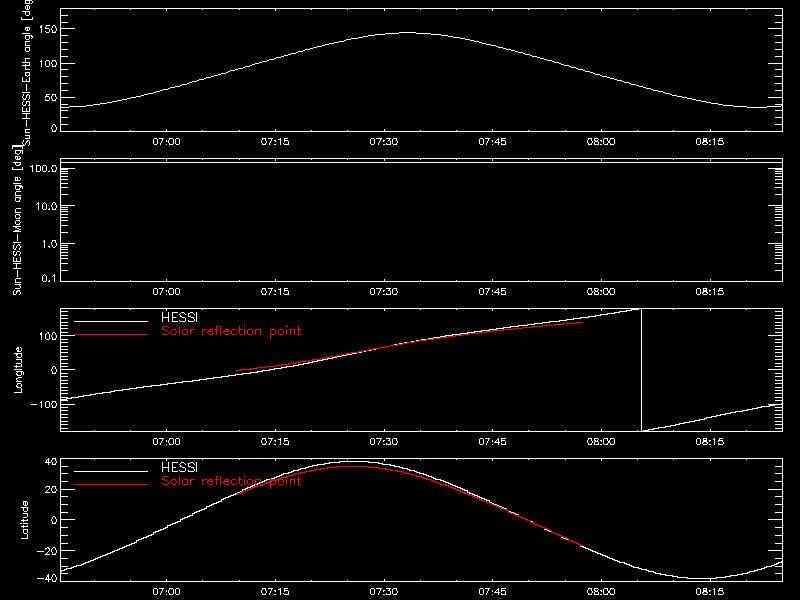
Task: Click 07:15 time label under Latitude plot
Action: [x=275, y=592]
